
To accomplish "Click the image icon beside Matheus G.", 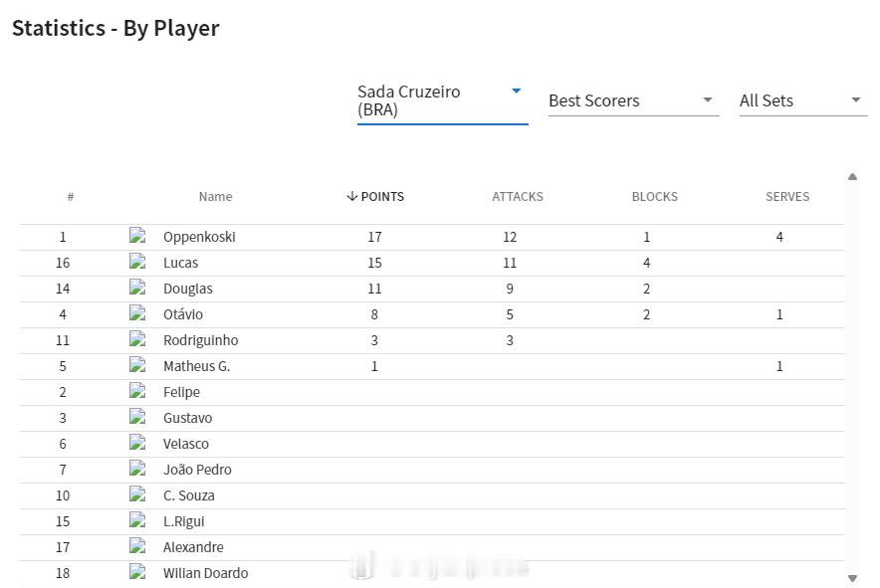I will (137, 366).
